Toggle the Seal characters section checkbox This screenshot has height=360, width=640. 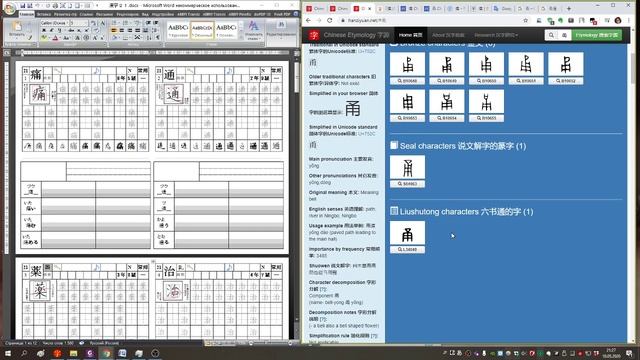point(394,145)
